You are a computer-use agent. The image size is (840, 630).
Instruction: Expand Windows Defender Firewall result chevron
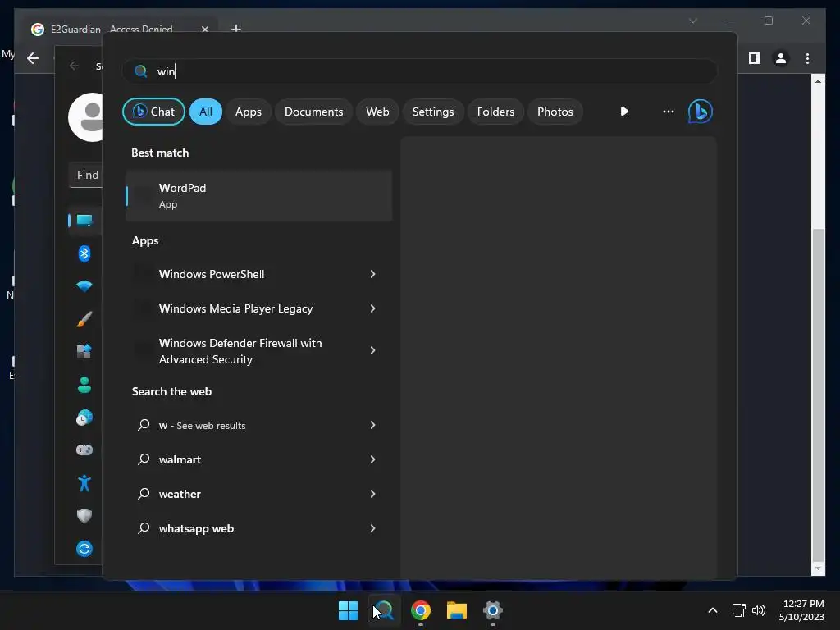373,350
